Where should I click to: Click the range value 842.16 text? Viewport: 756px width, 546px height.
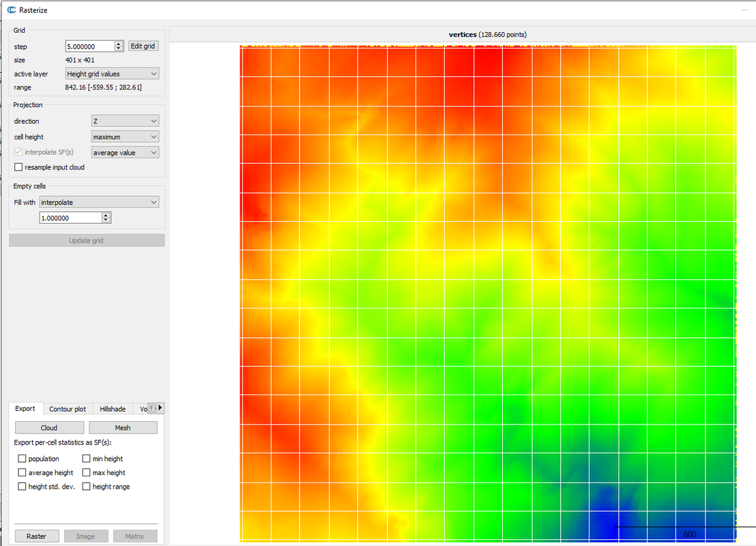point(103,87)
